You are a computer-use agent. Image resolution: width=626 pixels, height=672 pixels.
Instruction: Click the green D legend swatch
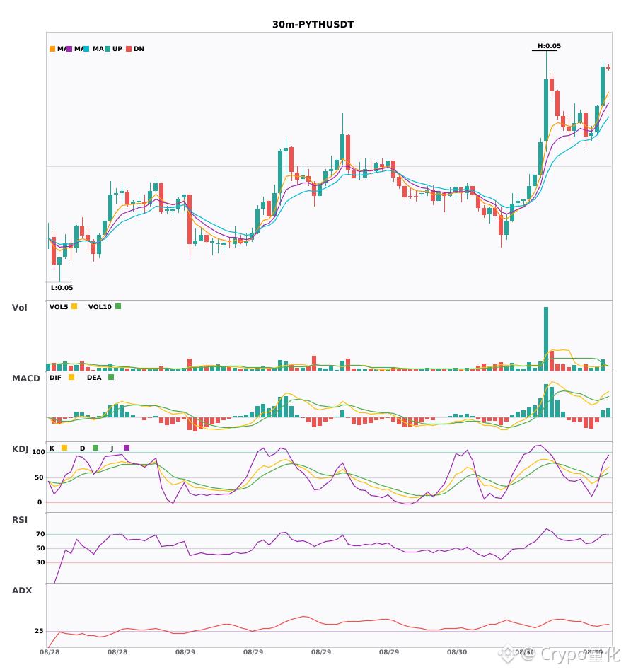pos(95,448)
